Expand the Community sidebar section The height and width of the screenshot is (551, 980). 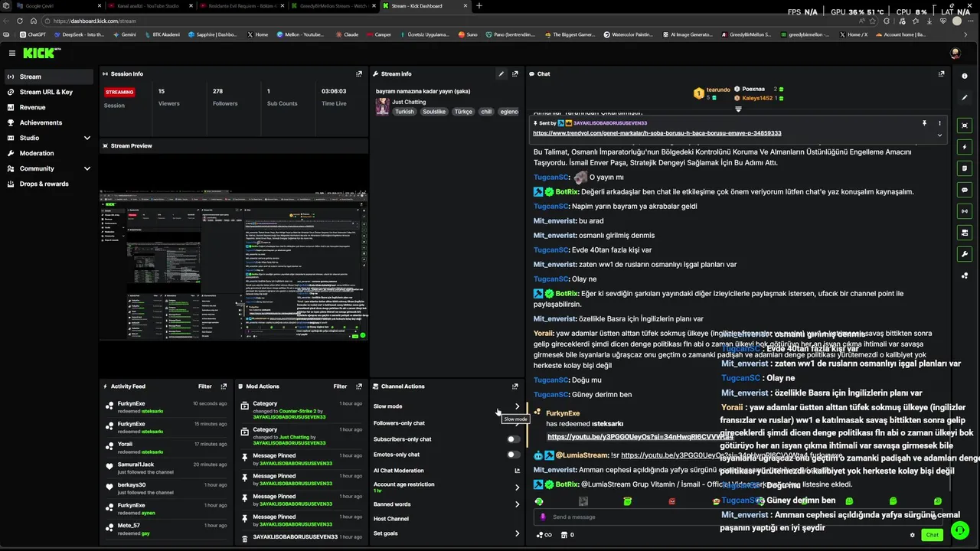(x=87, y=168)
